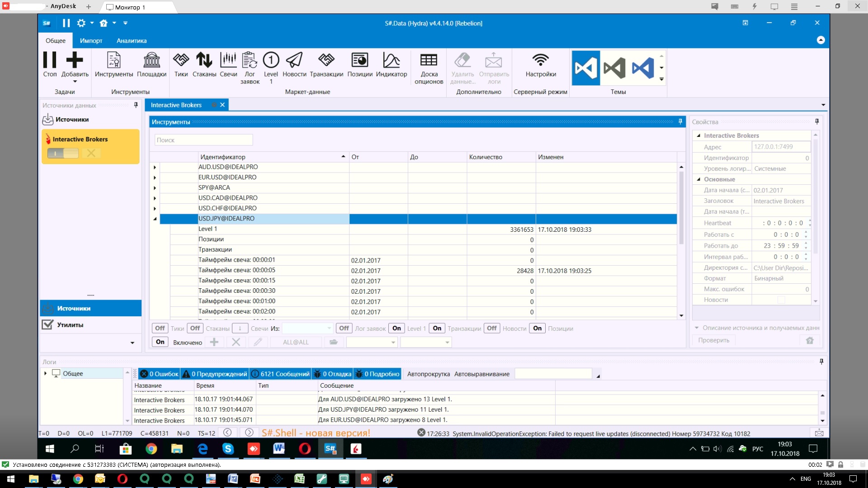868x488 pixels.
Task: Click the Добавить plus icon
Action: coord(75,60)
